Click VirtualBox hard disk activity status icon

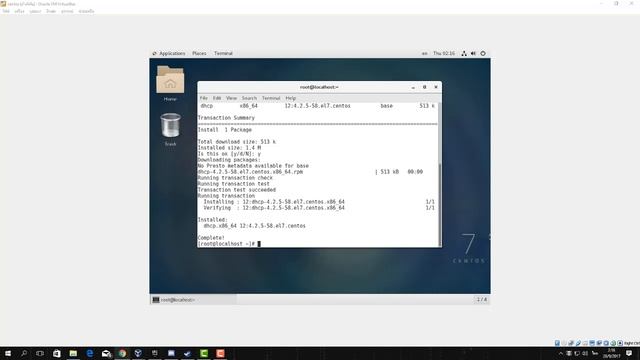coord(557,343)
